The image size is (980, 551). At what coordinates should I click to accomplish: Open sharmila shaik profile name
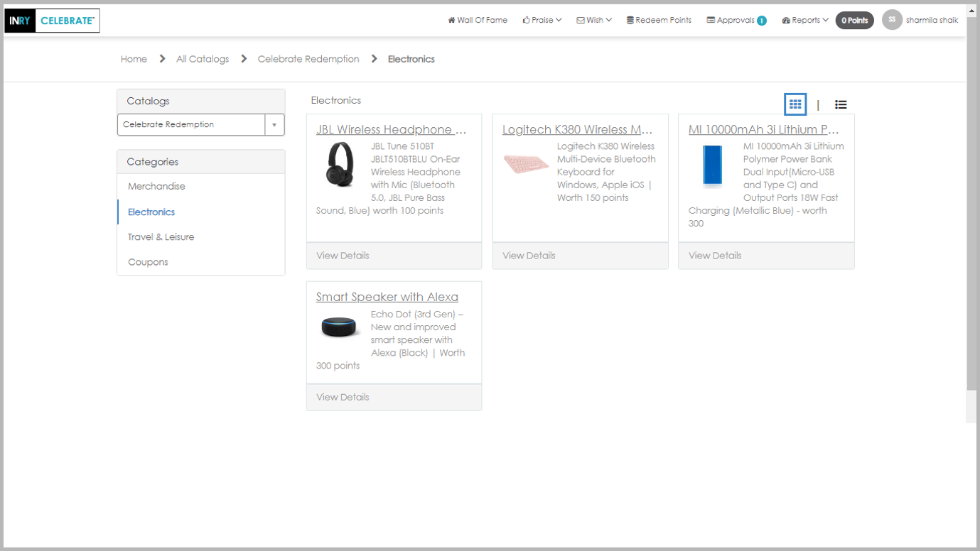coord(932,20)
